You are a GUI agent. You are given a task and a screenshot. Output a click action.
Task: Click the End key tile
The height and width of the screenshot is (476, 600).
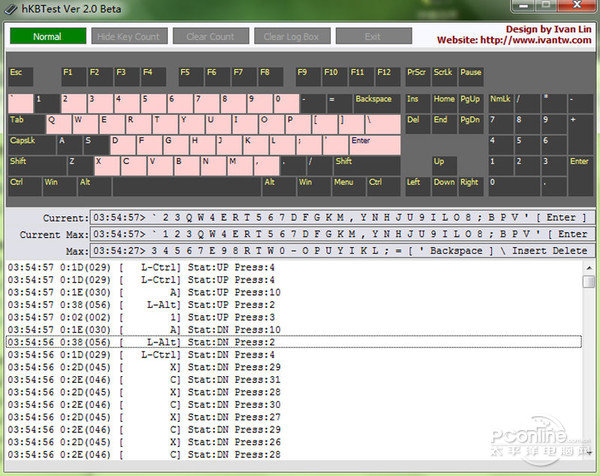[444, 124]
